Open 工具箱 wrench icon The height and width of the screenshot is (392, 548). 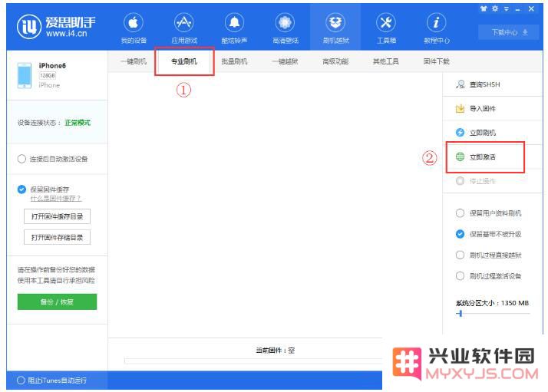coord(386,23)
